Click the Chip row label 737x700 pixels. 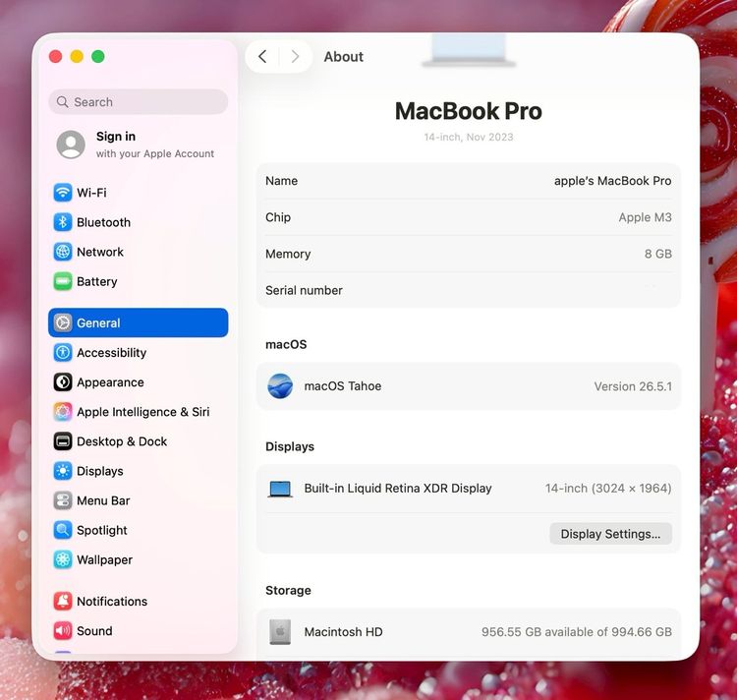pos(278,217)
